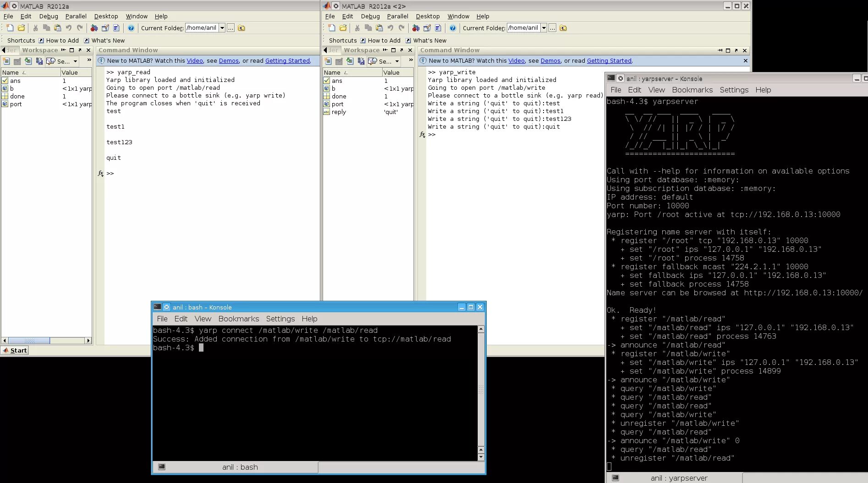Click New Script icon in first MATLAB window

(10, 28)
